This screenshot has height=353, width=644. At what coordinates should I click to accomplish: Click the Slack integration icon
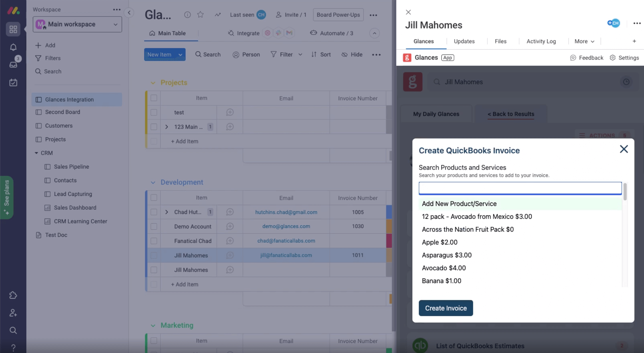[278, 33]
